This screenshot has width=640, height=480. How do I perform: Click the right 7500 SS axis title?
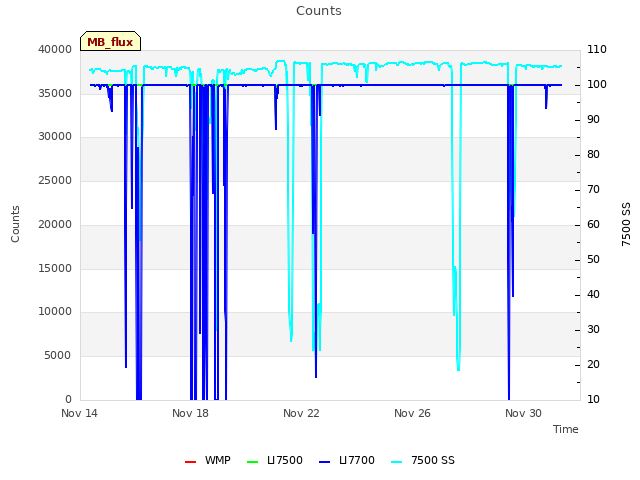[x=626, y=224]
